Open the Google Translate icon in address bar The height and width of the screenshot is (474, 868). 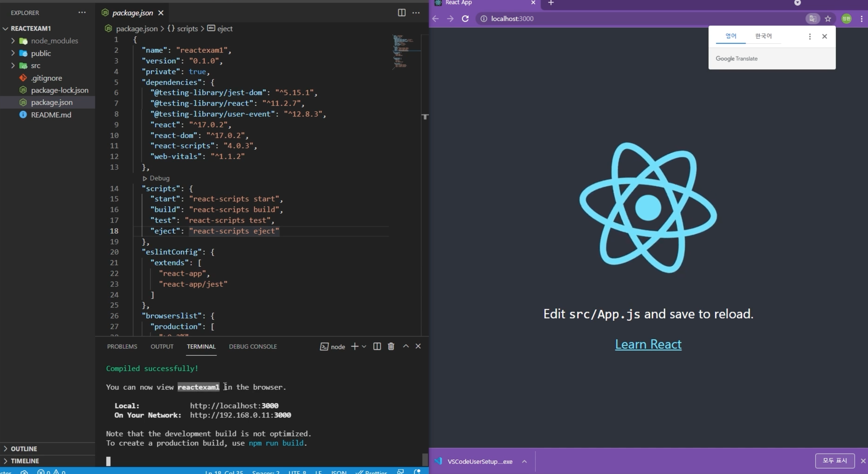(813, 19)
